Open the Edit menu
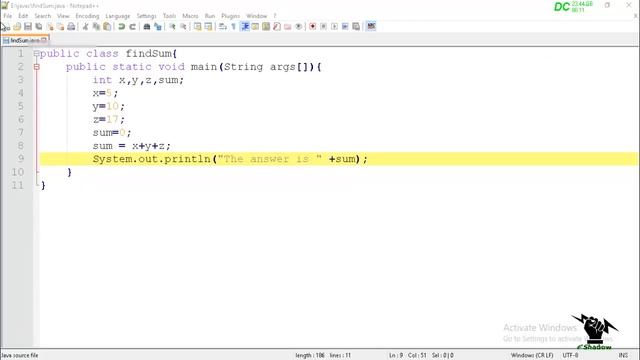Viewport: 640px width, 360px height. 23,16
